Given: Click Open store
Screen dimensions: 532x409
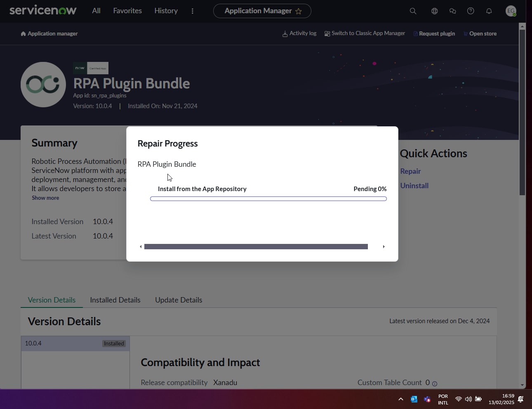Looking at the screenshot, I should pos(480,34).
